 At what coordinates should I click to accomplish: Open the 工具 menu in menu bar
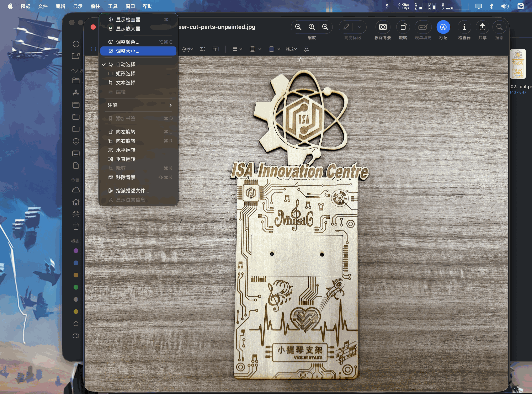[113, 6]
